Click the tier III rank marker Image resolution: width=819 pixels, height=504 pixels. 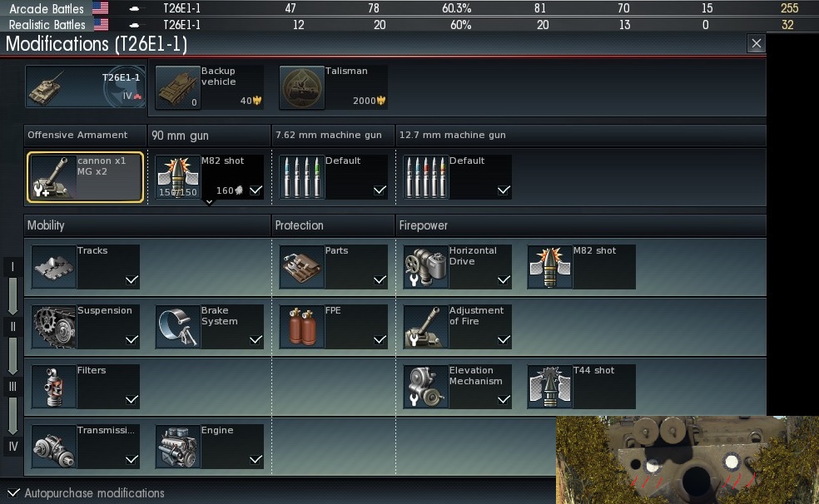12,387
